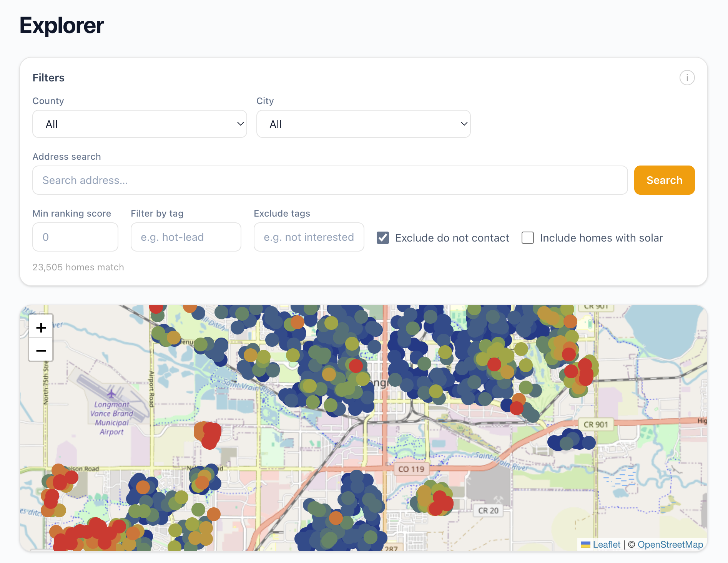Open the filters info icon
This screenshot has height=563, width=728.
687,78
